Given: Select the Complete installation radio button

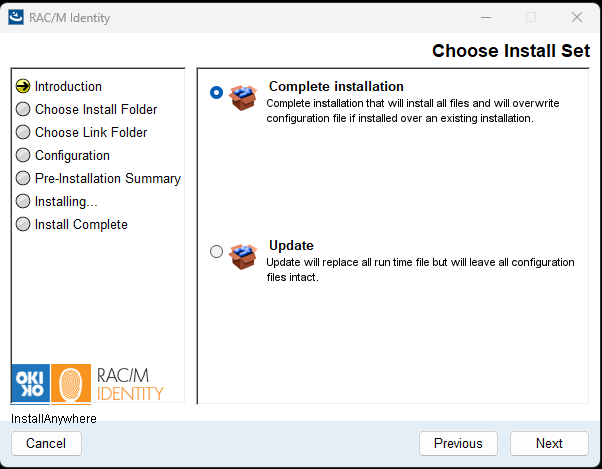Looking at the screenshot, I should (216, 92).
